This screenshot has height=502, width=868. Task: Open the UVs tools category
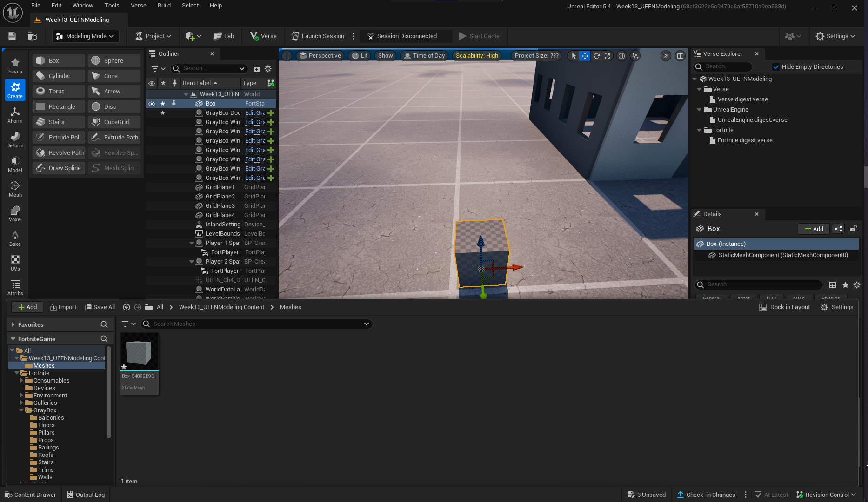pyautogui.click(x=15, y=263)
